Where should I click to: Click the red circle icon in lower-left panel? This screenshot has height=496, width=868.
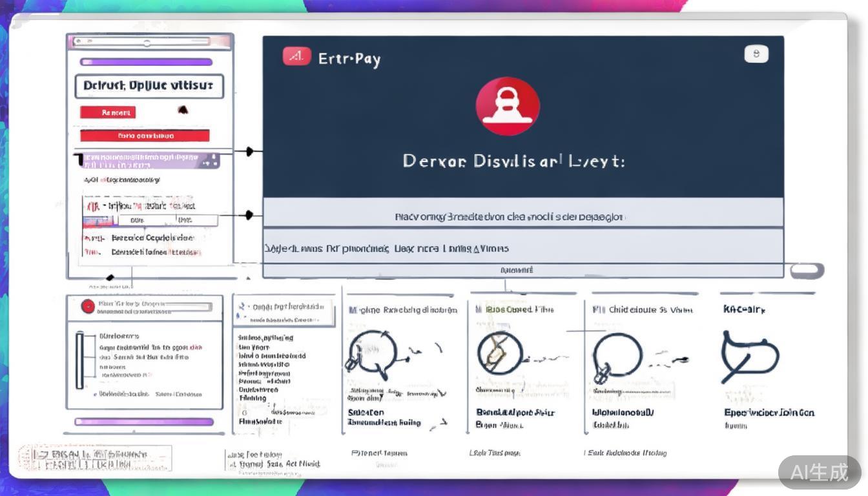[x=88, y=306]
